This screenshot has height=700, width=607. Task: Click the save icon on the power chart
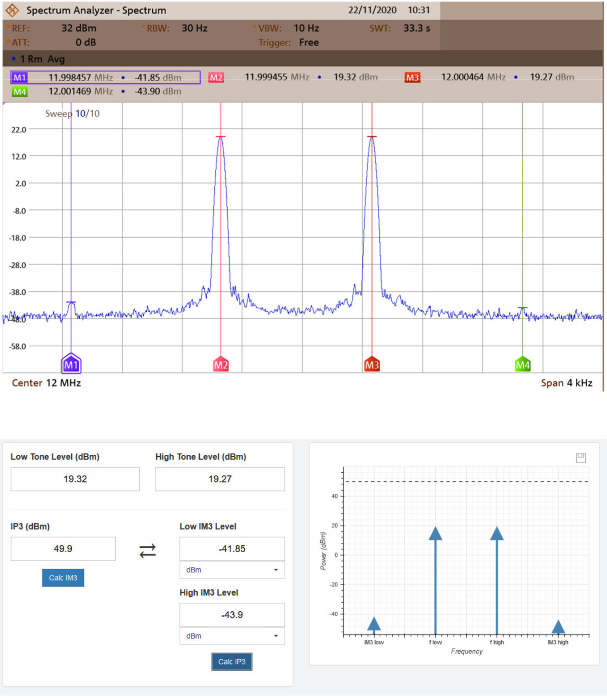pyautogui.click(x=581, y=458)
